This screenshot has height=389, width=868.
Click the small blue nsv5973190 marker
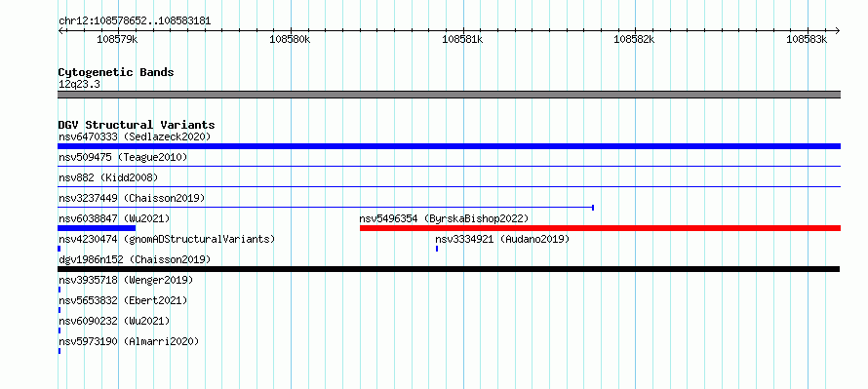point(59,351)
